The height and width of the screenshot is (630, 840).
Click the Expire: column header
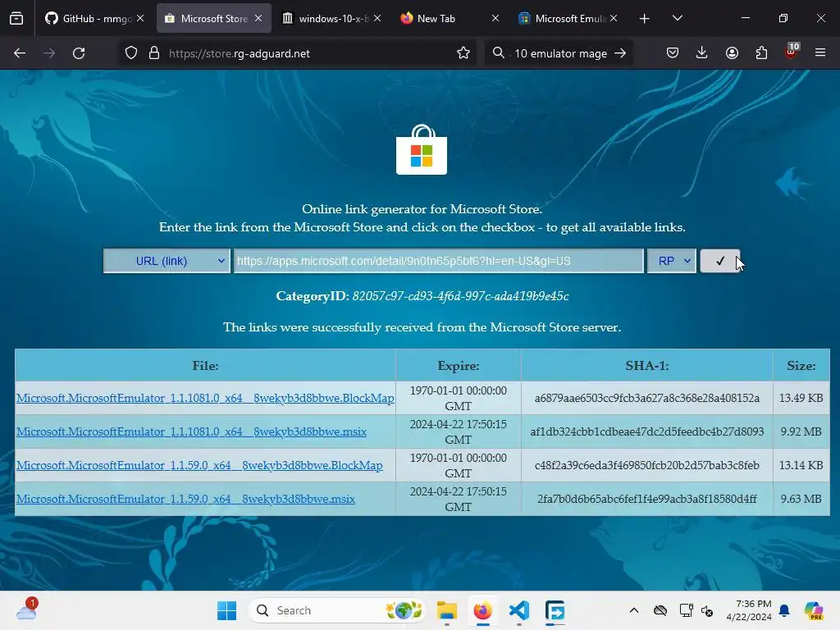[458, 365]
